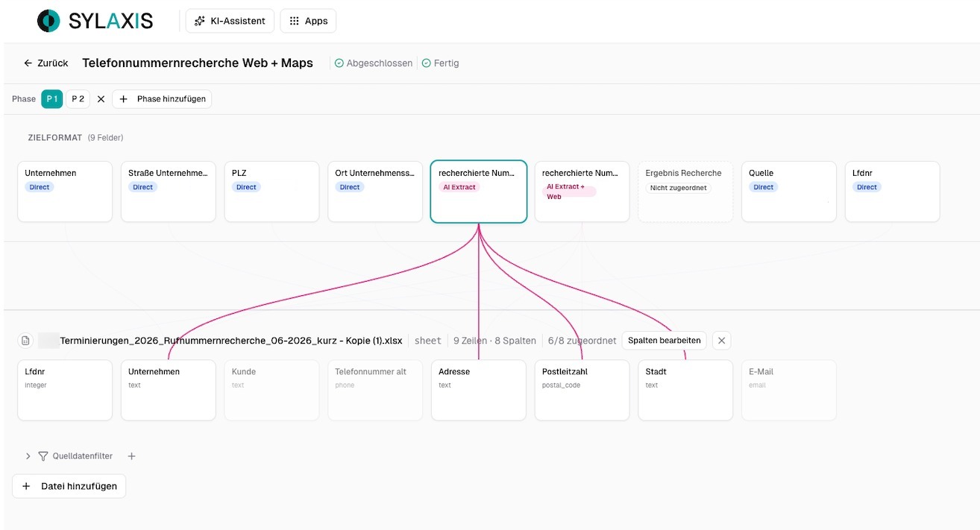Remove phase with X icon next to P 2
The width and height of the screenshot is (980, 530).
click(101, 99)
